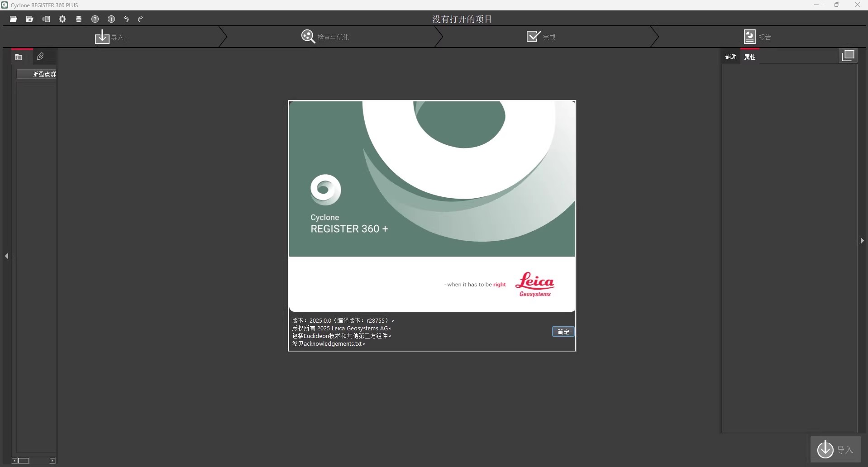
Task: Click the redo arrow icon
Action: point(140,19)
